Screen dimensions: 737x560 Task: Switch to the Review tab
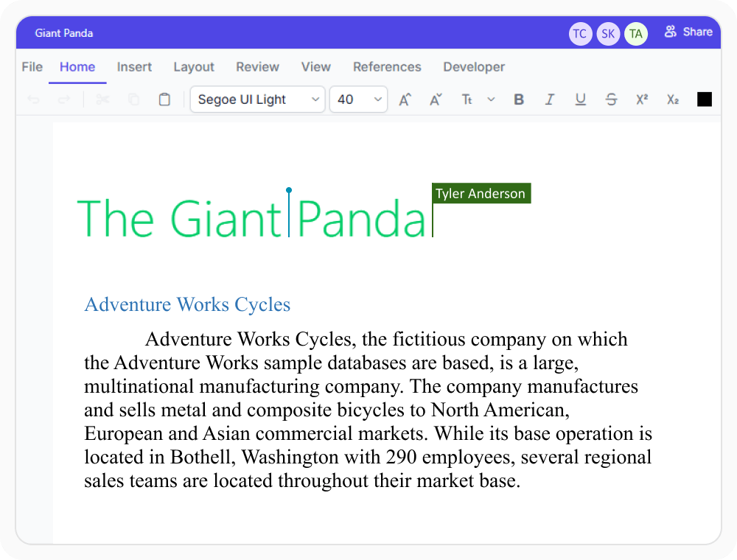pyautogui.click(x=257, y=67)
